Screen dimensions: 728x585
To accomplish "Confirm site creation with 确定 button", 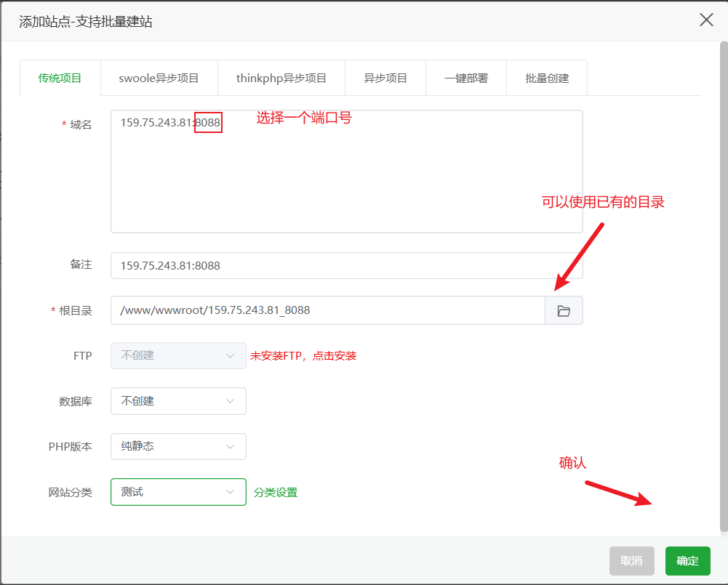I will pos(687,560).
